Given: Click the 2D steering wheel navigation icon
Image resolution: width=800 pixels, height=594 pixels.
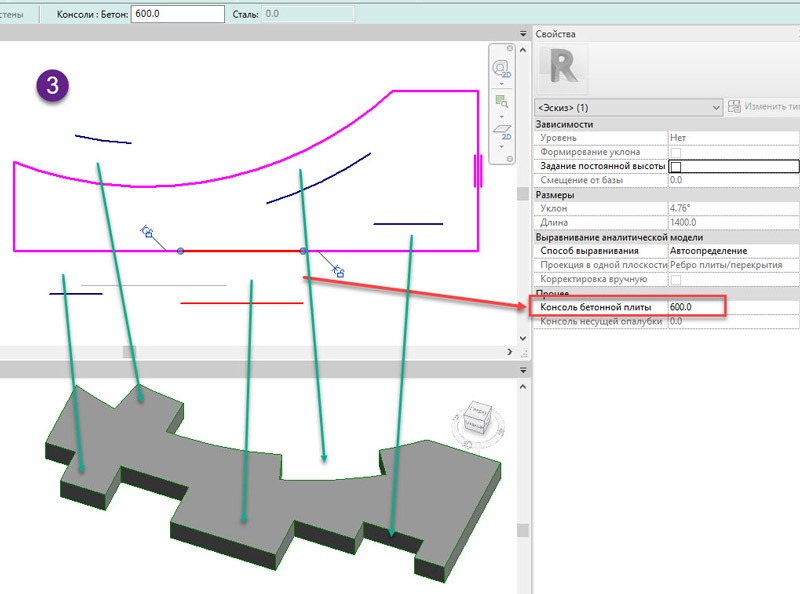Looking at the screenshot, I should (x=499, y=68).
